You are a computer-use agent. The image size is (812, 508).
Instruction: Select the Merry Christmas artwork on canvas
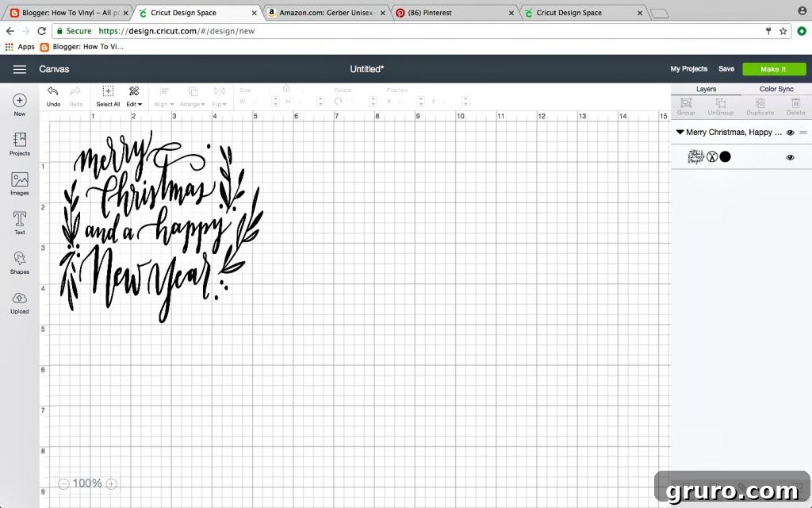[161, 226]
